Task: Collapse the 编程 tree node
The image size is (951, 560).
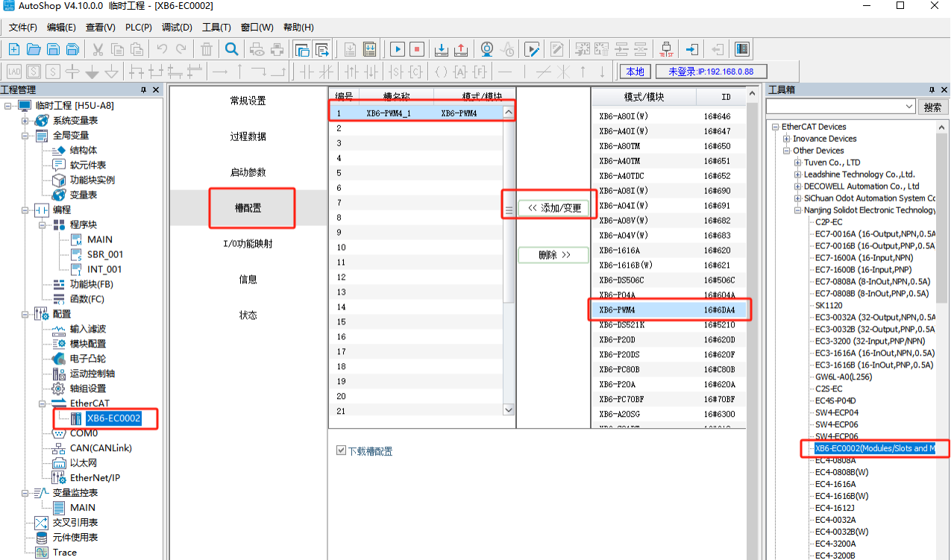Action: tap(26, 210)
